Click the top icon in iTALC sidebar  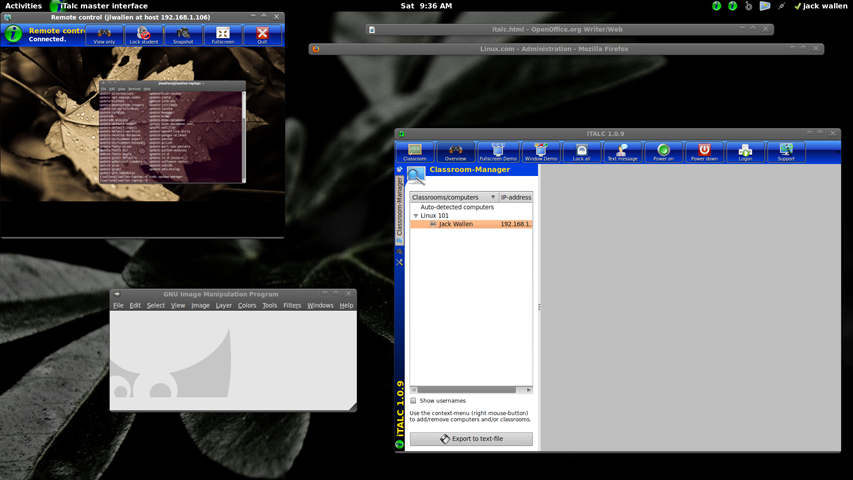coord(399,169)
